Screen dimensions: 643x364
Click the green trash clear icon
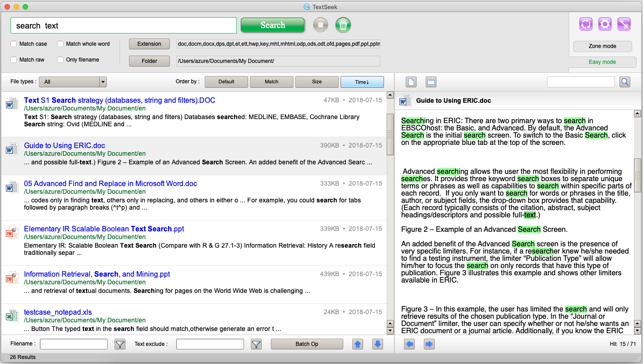[x=343, y=25]
